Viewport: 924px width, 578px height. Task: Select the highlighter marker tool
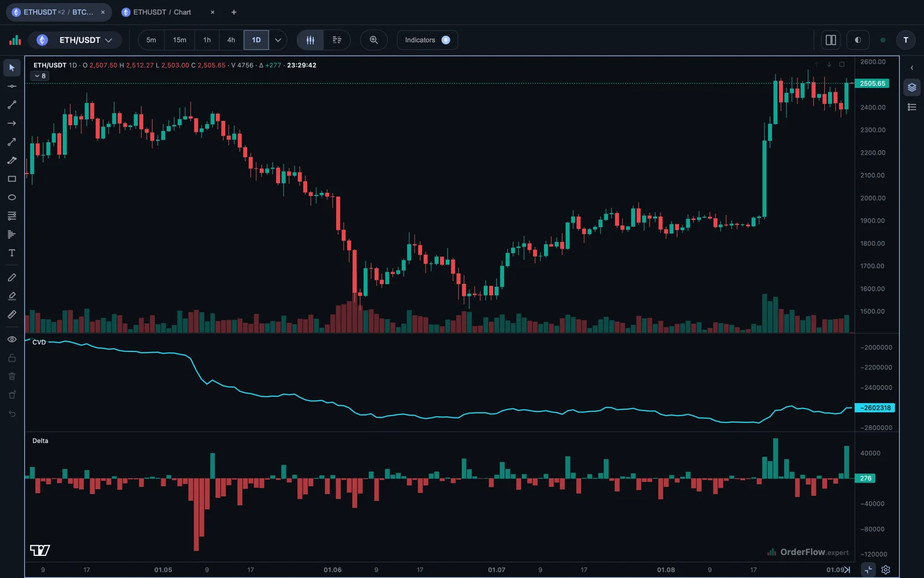(12, 296)
